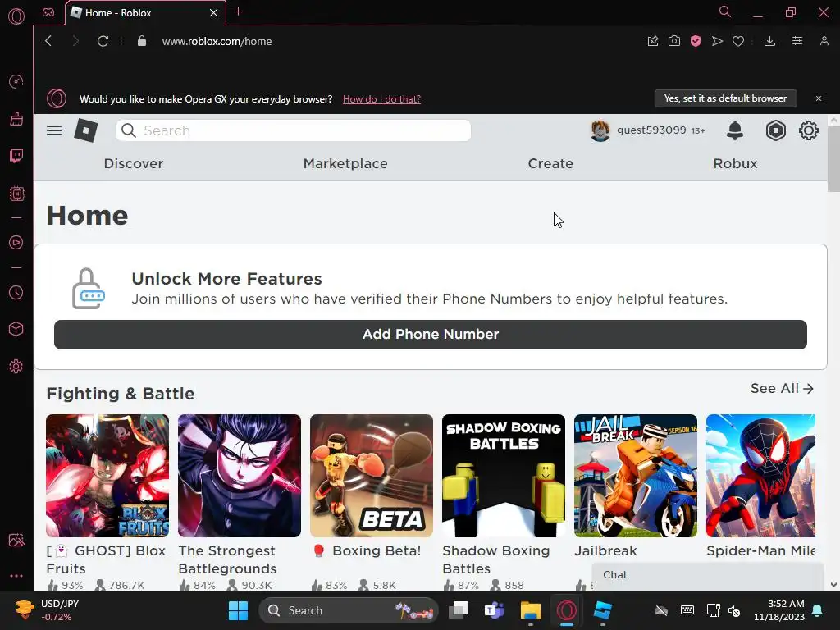Image resolution: width=840 pixels, height=630 pixels.
Task: Open the send arrow icon
Action: pos(717,41)
